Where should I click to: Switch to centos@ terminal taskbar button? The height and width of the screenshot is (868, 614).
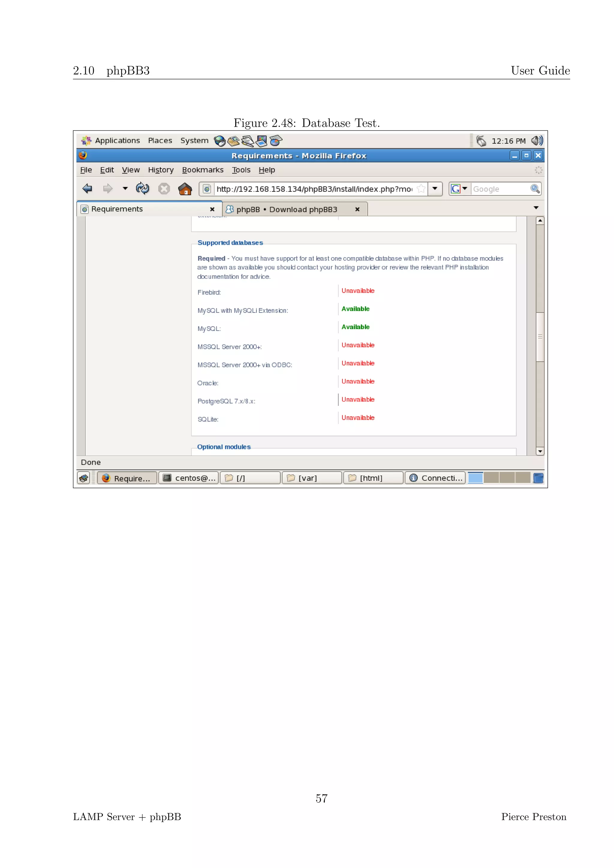189,478
